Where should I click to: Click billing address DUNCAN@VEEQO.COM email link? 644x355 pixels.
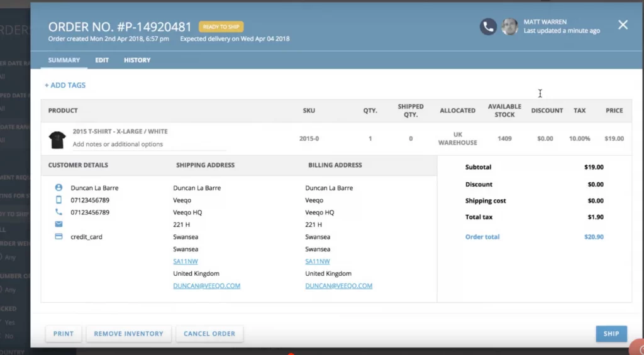click(339, 286)
